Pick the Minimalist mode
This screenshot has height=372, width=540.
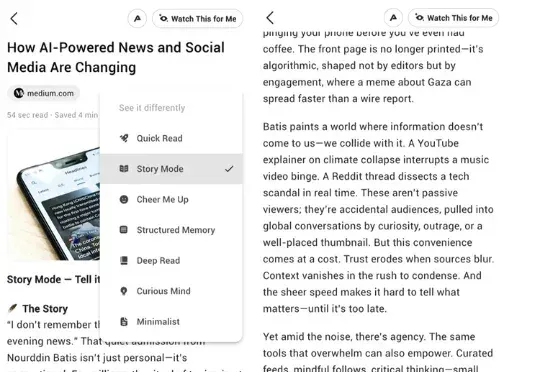coord(171,322)
